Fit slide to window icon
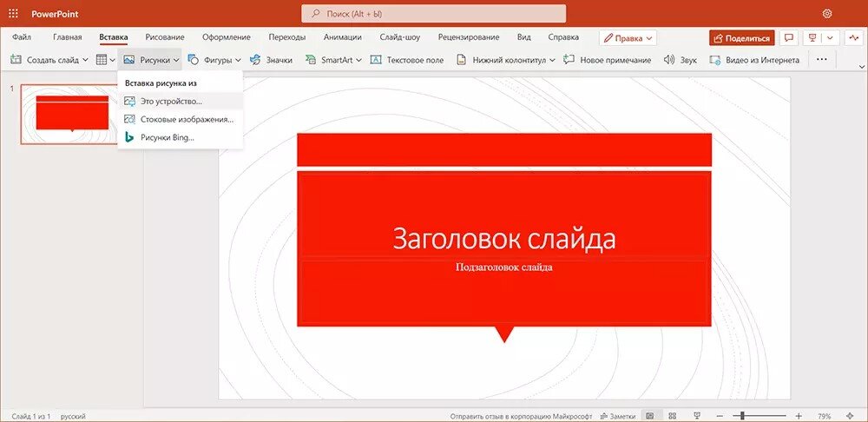 click(x=851, y=416)
